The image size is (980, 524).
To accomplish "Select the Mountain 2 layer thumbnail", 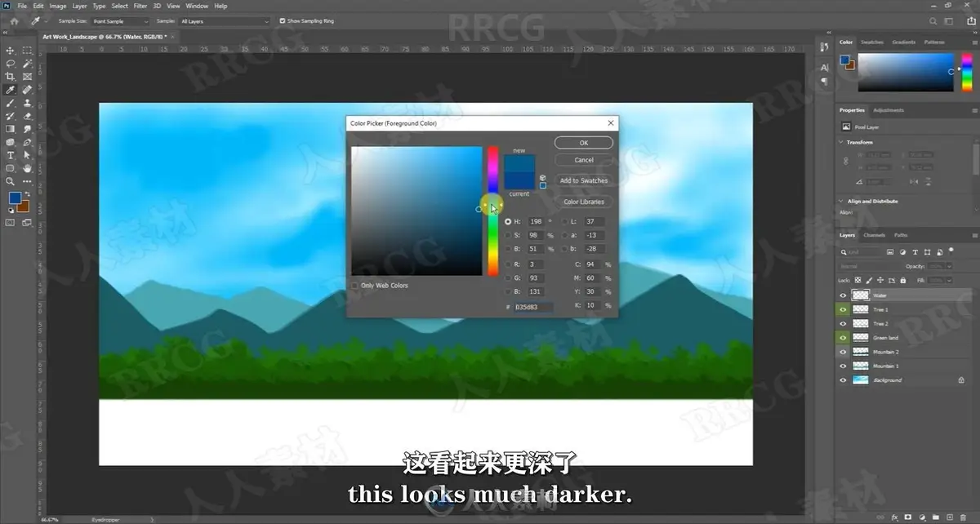I will pos(861,352).
